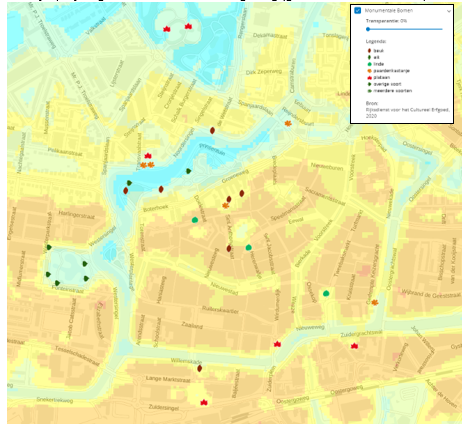Click the paardenkastanje marker below Groeneweg

[x=226, y=205]
